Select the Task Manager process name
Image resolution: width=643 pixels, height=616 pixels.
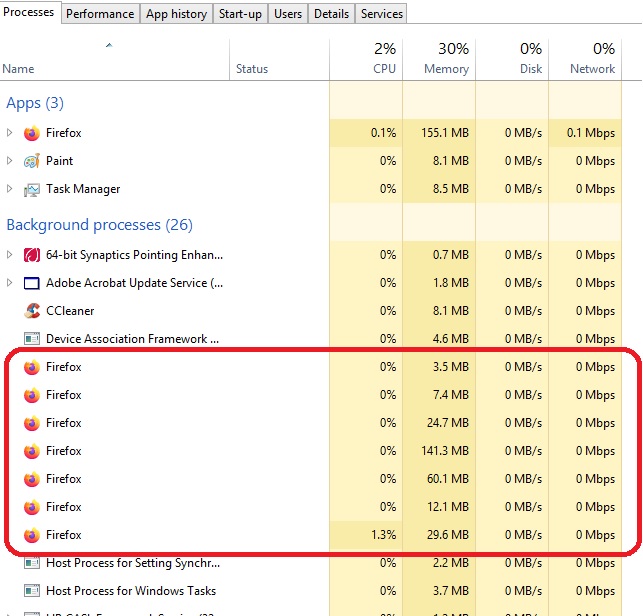(83, 189)
